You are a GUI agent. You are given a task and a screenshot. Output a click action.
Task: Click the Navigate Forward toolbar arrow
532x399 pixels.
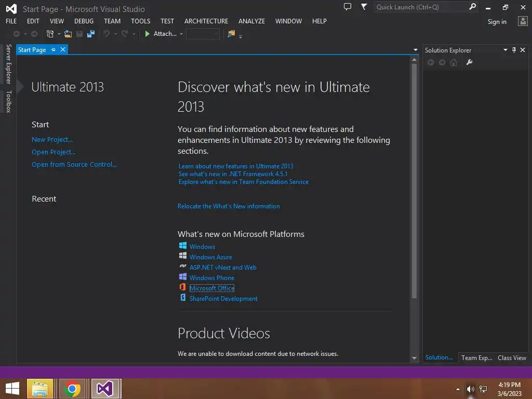(34, 34)
